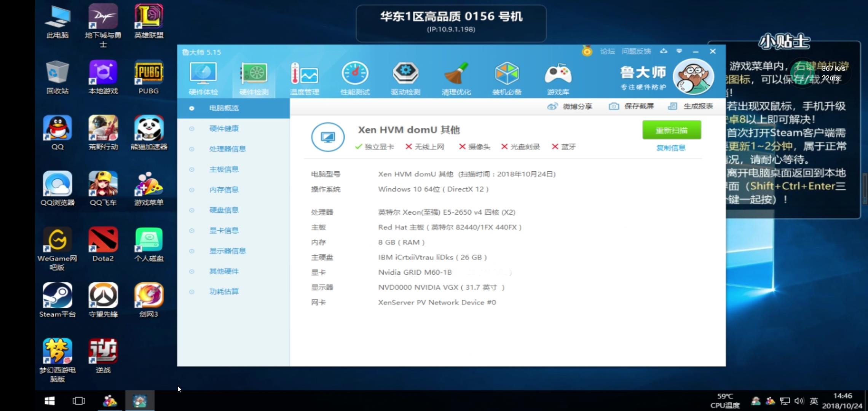Open the 论坛 forum link

coord(607,51)
